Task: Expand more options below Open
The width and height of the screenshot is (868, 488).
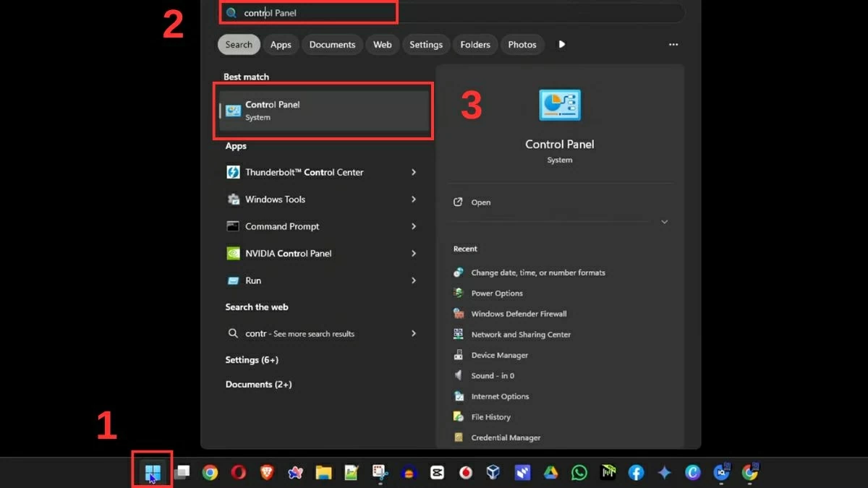Action: pyautogui.click(x=664, y=222)
